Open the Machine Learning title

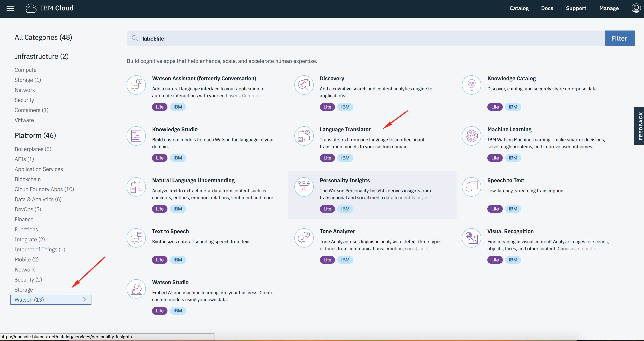[x=509, y=129]
